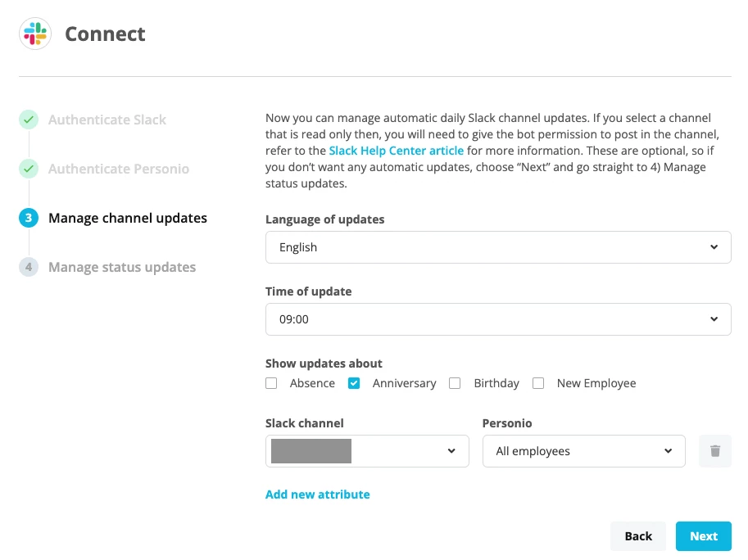Viewport: 748px width, 560px height.
Task: Click the Personio column label
Action: point(507,423)
